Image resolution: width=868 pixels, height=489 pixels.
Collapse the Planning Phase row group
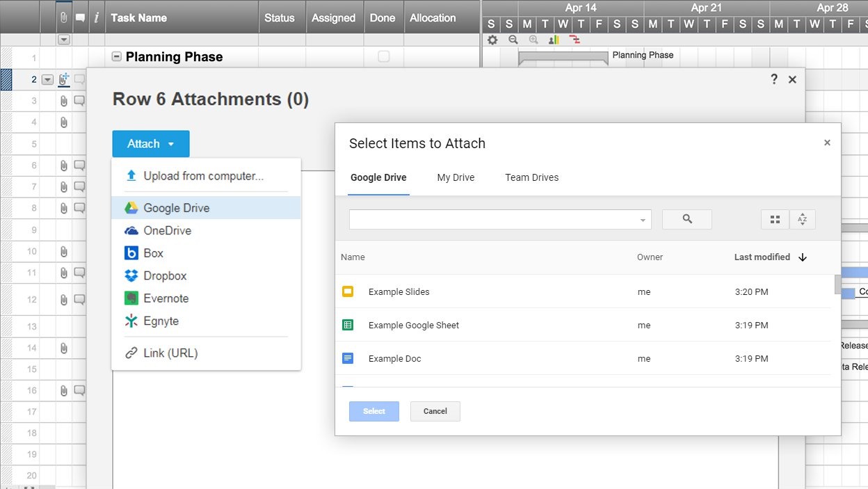click(x=117, y=57)
